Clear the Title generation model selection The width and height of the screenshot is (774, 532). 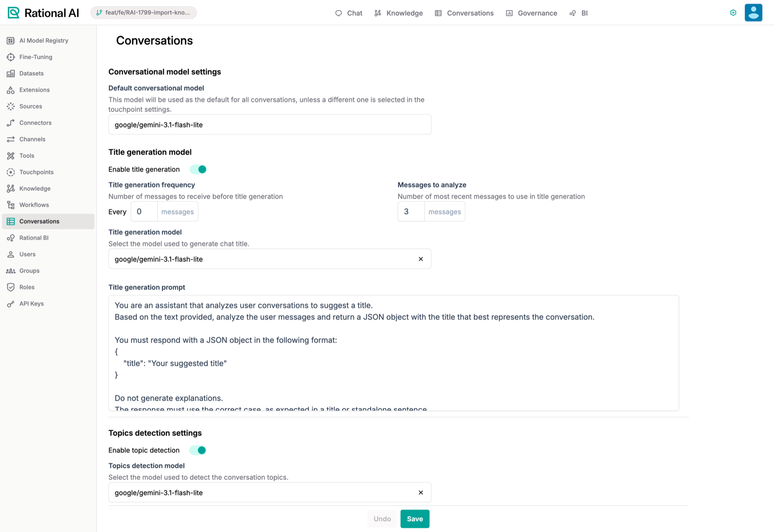click(421, 259)
